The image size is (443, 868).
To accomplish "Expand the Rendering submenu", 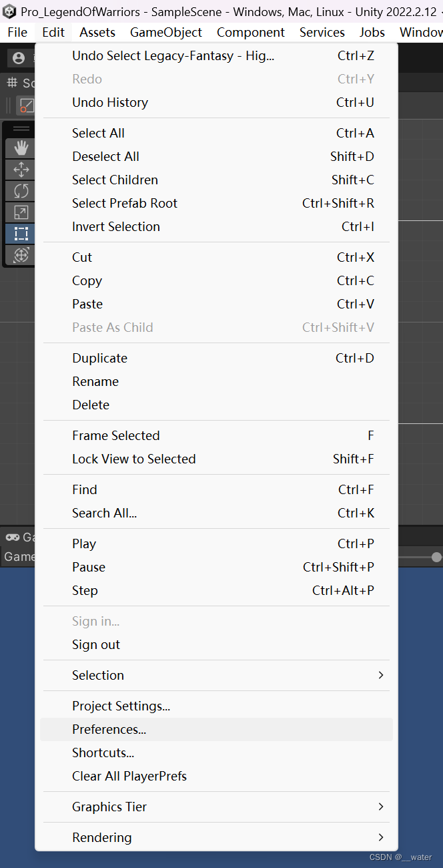I will [227, 837].
